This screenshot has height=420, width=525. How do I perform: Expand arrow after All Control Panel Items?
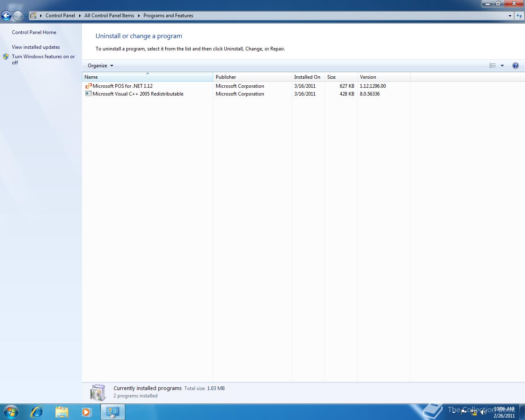click(x=139, y=16)
